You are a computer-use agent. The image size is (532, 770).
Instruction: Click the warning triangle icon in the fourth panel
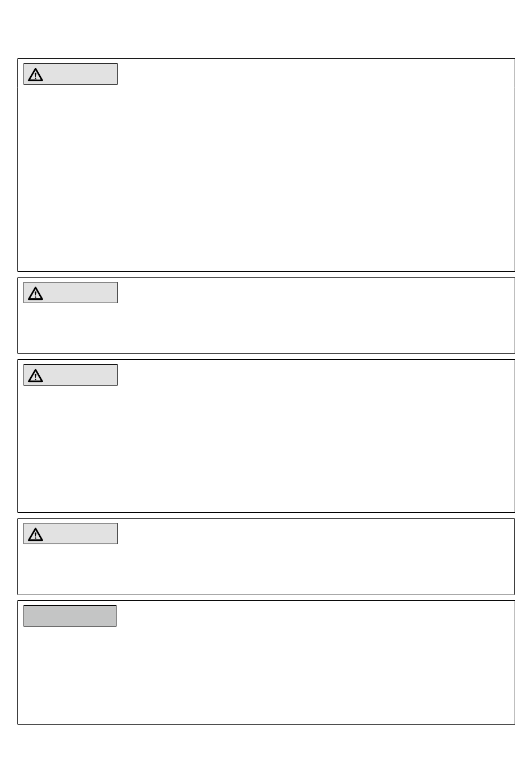(35, 534)
